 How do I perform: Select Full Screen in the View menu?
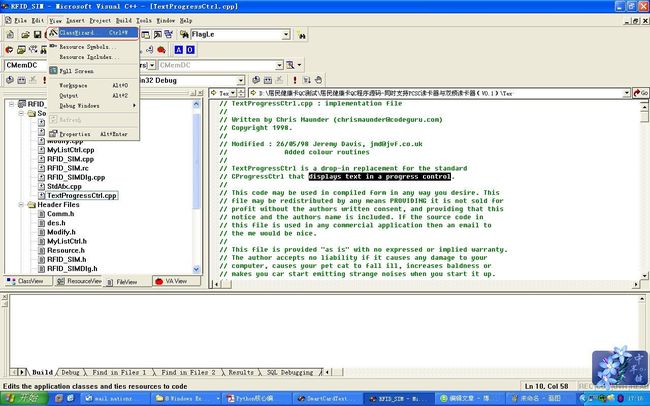(x=93, y=71)
